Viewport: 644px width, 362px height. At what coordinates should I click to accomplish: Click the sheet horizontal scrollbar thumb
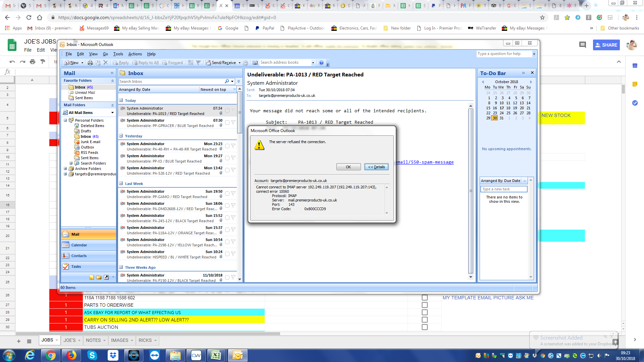(x=148, y=334)
